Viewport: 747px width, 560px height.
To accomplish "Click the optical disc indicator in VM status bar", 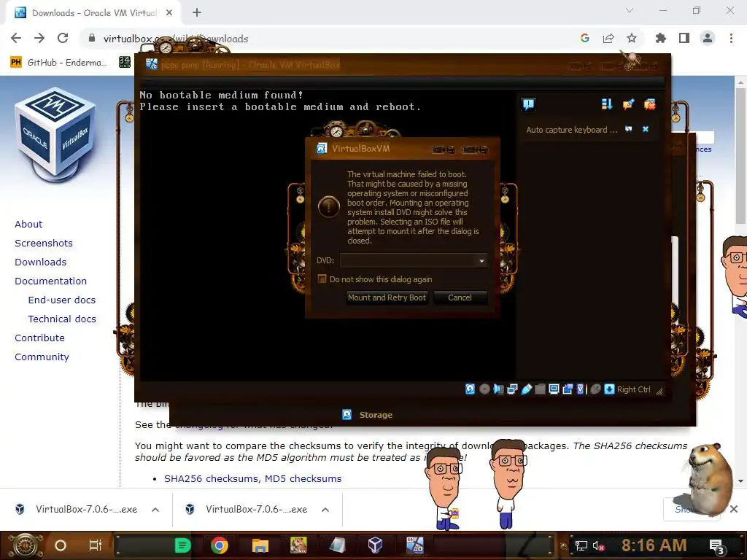I will click(x=484, y=389).
